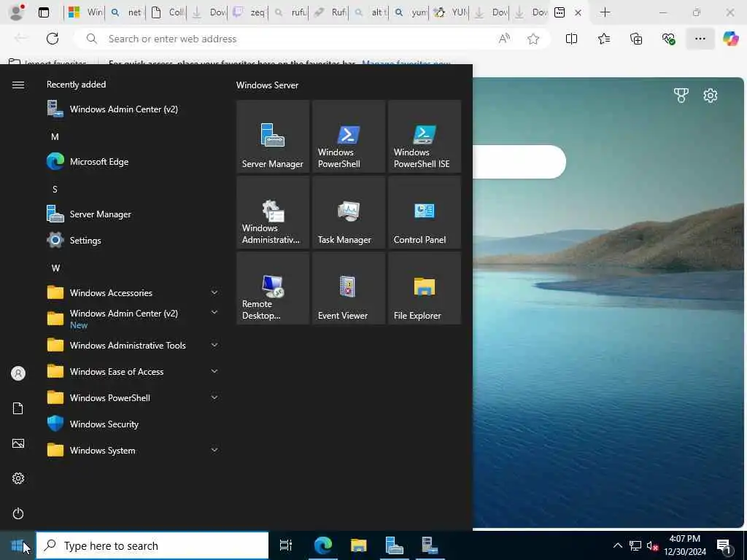Viewport: 747px width, 560px height.
Task: Open the network status tray icon
Action: pos(635,545)
